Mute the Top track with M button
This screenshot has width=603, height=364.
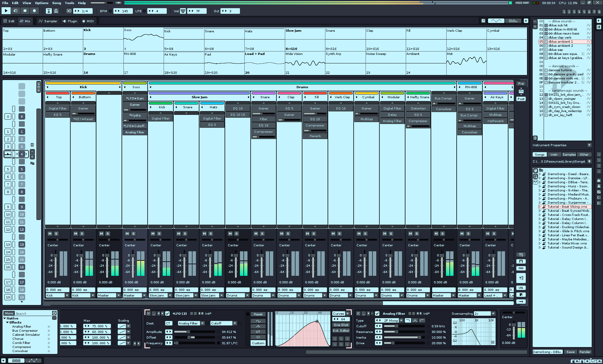pyautogui.click(x=50, y=234)
